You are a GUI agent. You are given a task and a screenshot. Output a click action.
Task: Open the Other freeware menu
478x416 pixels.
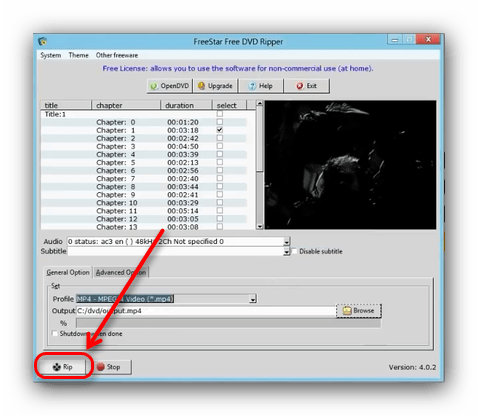tap(117, 55)
